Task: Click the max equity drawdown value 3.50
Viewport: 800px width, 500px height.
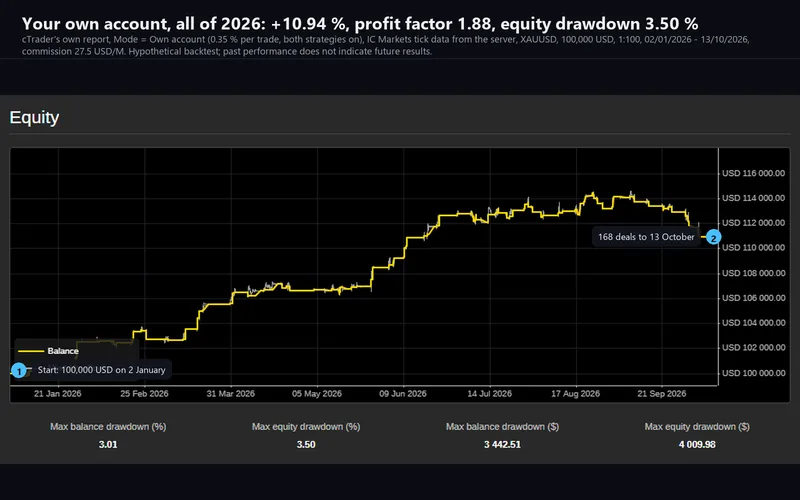Action: point(306,444)
